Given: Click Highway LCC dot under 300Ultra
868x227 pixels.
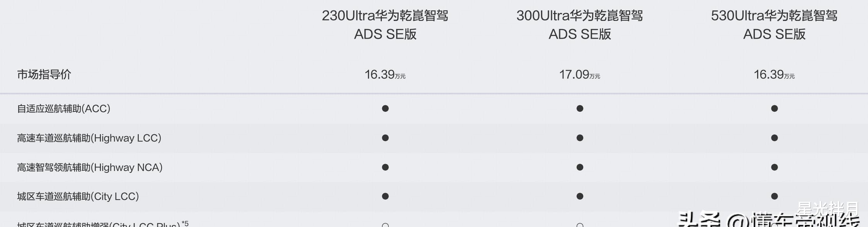Looking at the screenshot, I should point(580,138).
